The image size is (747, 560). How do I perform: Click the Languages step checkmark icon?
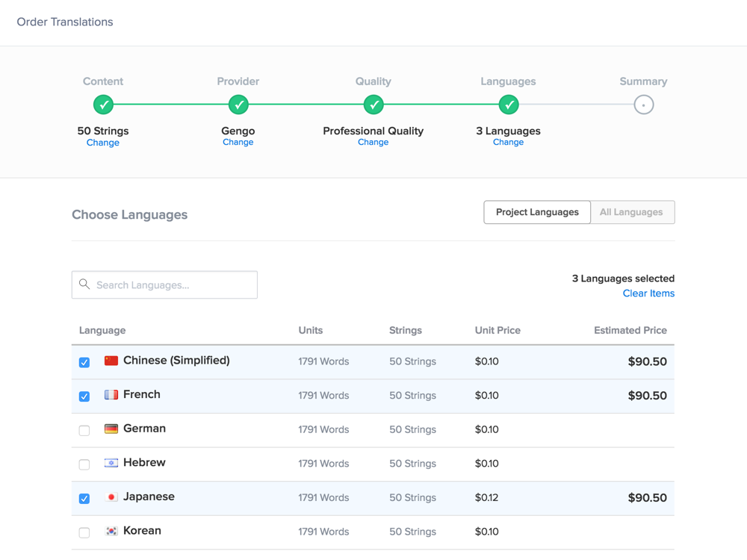pos(509,105)
